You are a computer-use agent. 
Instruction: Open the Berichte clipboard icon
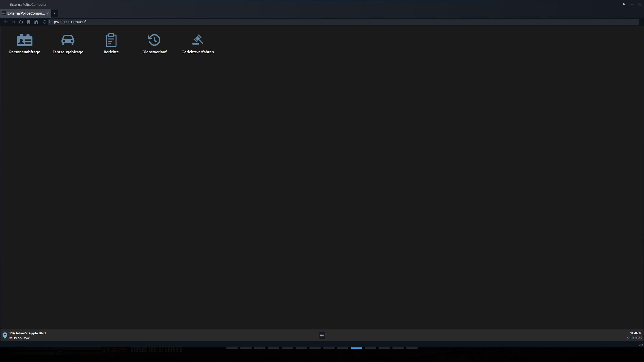point(111,40)
